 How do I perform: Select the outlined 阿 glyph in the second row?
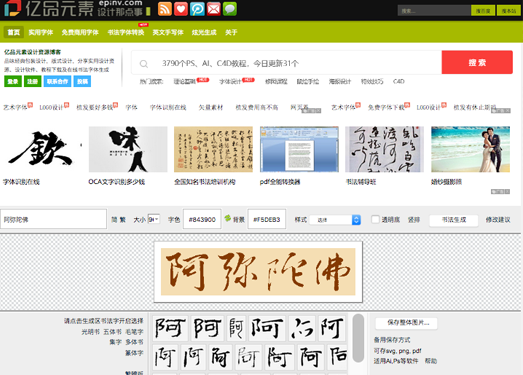(x=248, y=357)
